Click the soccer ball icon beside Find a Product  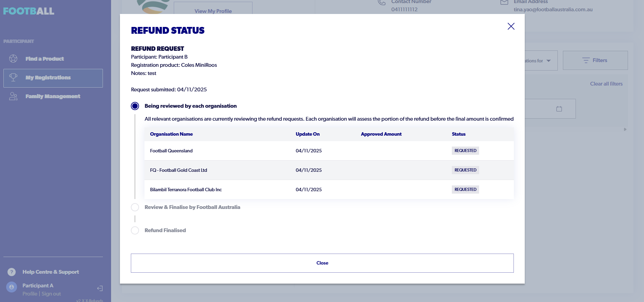[x=13, y=59]
